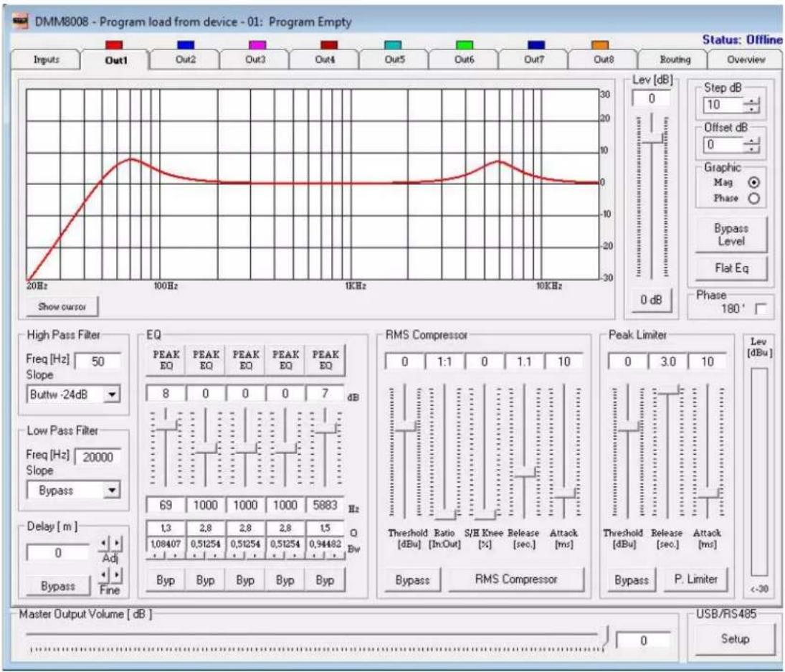Click the P. Limiter button

(x=696, y=579)
